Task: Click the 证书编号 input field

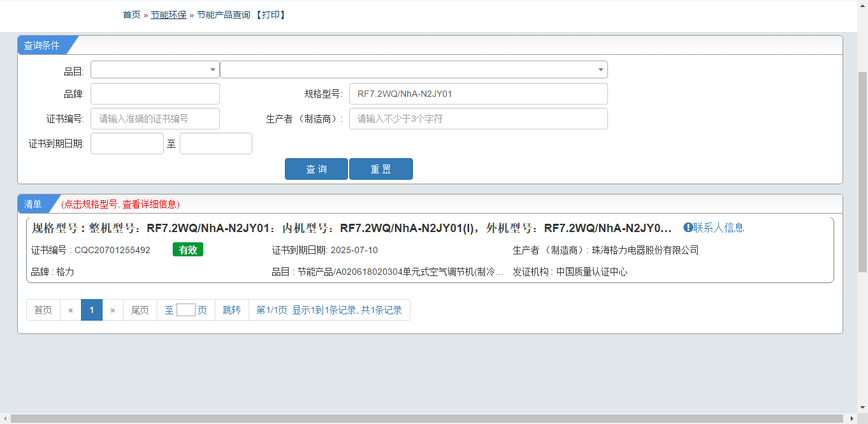Action: coord(155,119)
